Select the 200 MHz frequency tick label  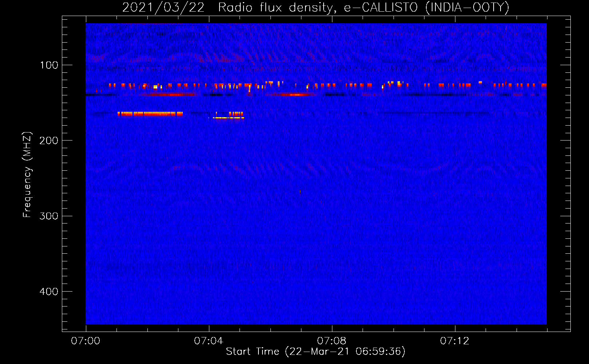point(49,141)
